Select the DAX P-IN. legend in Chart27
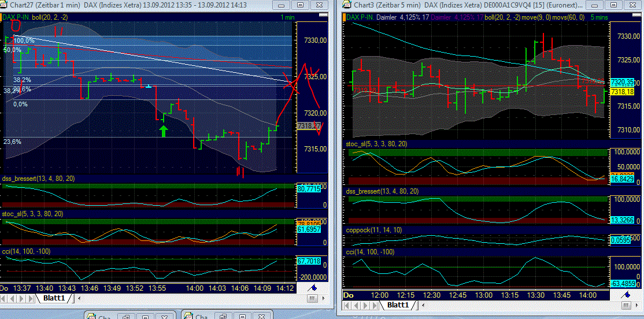This screenshot has height=319, width=644. pos(16,17)
